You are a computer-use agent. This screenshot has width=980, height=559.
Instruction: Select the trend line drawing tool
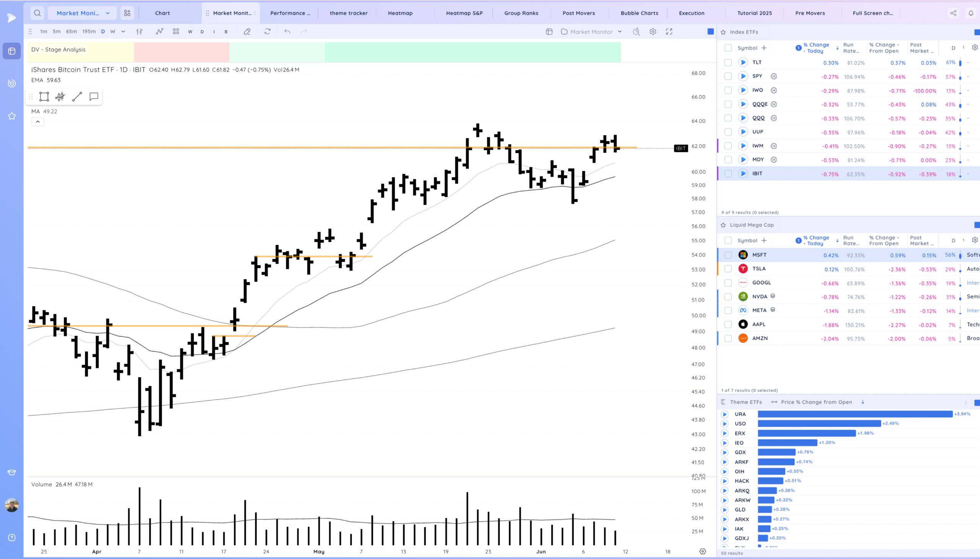click(x=77, y=97)
